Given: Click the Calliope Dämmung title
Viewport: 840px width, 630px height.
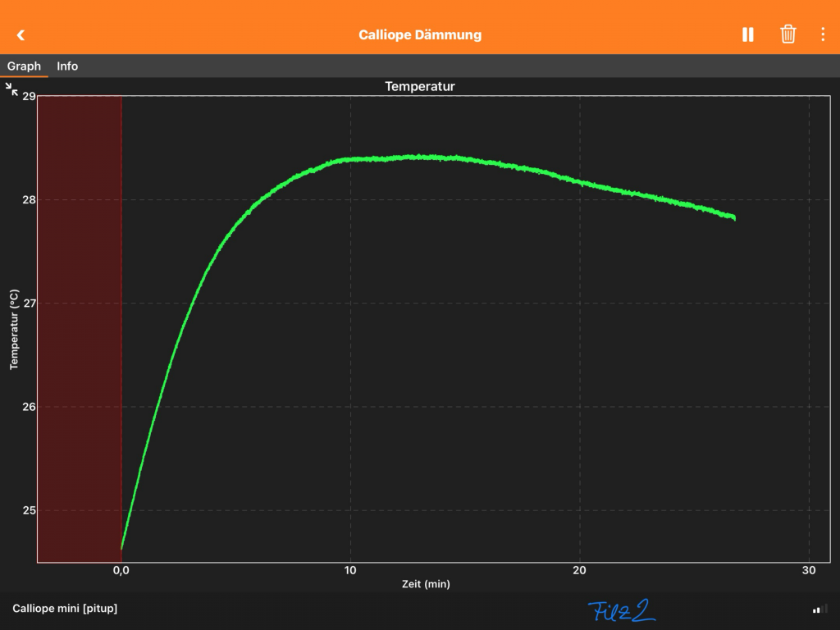Looking at the screenshot, I should pos(420,34).
